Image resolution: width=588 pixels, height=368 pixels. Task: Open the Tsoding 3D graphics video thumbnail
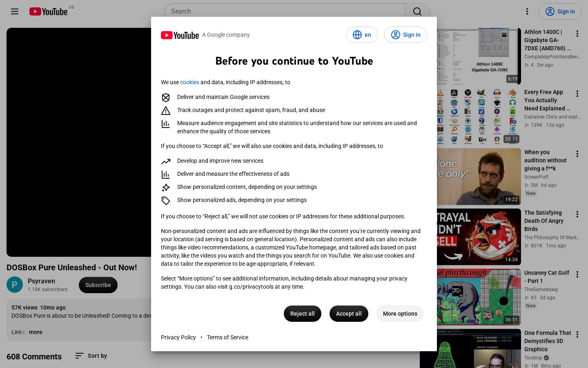pyautogui.click(x=470, y=348)
